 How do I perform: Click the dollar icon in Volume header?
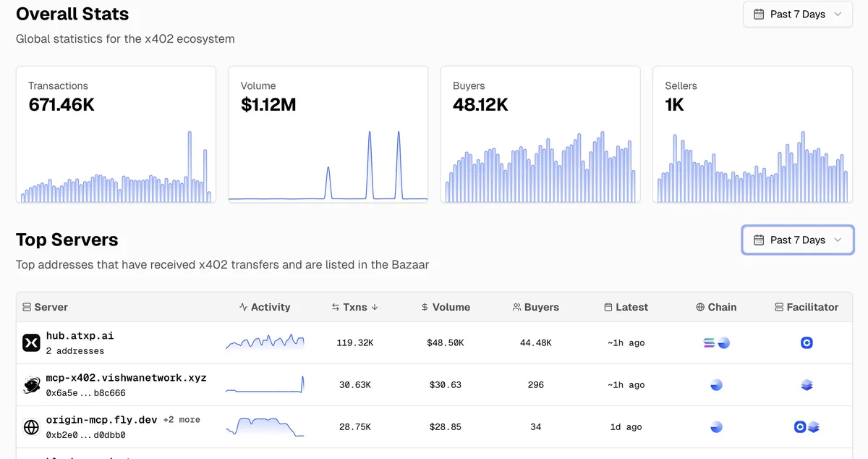[x=425, y=307]
